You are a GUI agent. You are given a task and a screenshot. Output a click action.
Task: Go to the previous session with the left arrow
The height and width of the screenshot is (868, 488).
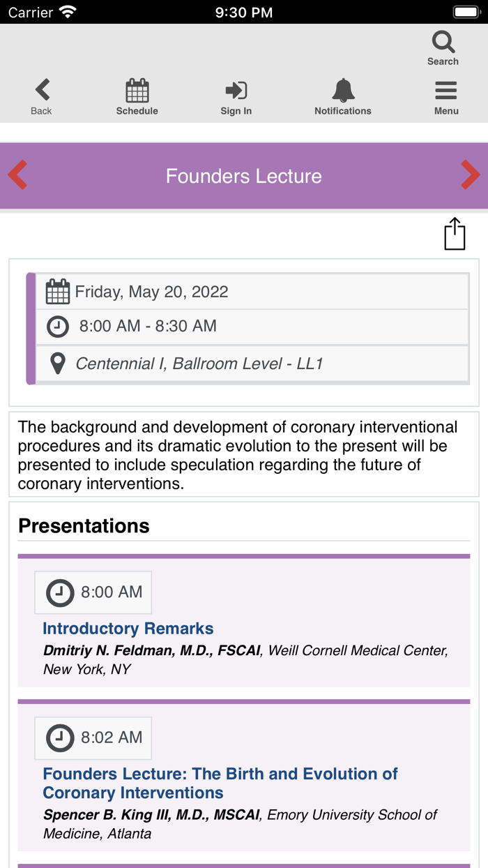17,175
